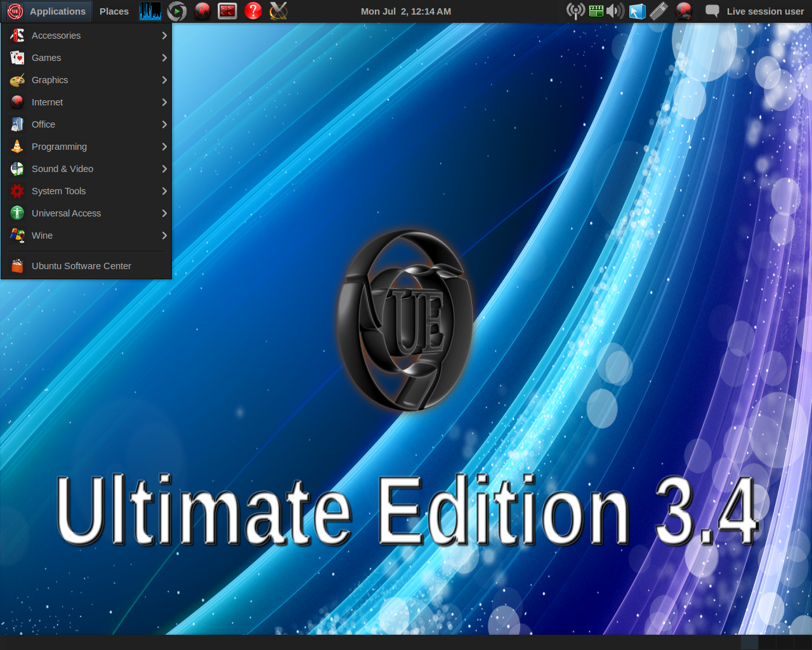Click the offline network globe tray icon

[683, 11]
